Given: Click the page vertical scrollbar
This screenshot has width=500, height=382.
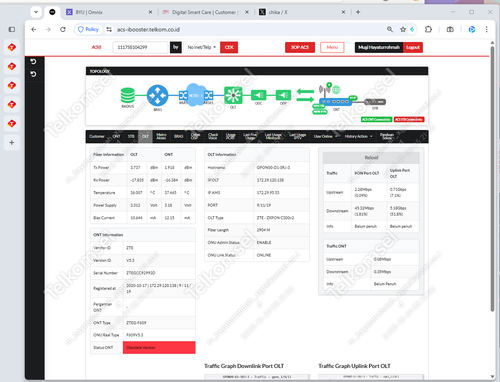Looking at the screenshot, I should [492, 180].
